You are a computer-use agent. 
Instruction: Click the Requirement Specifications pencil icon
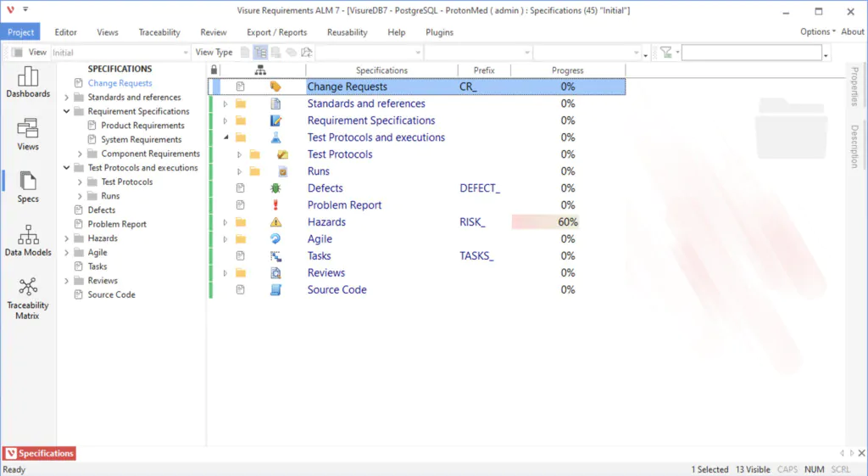[275, 120]
